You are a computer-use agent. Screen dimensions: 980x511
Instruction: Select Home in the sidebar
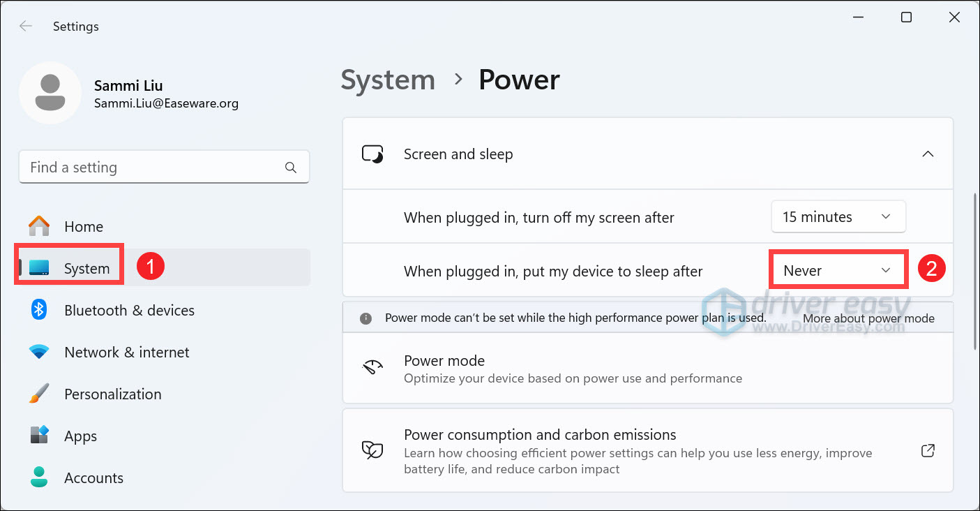tap(83, 227)
